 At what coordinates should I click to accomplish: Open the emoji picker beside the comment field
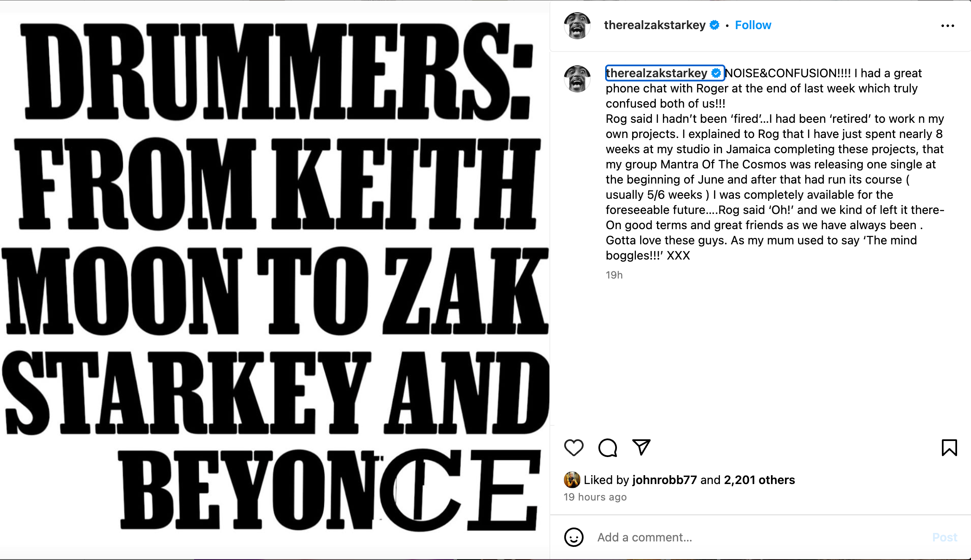coord(574,538)
